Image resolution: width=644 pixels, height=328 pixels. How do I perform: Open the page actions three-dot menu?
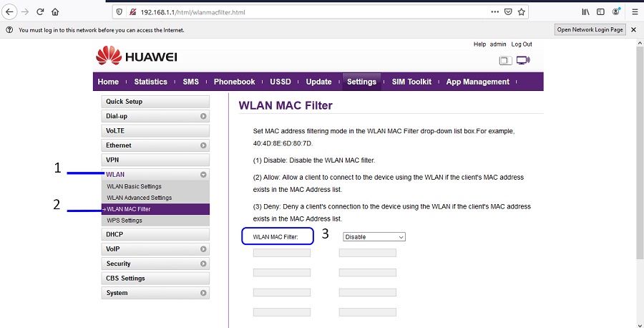(495, 12)
